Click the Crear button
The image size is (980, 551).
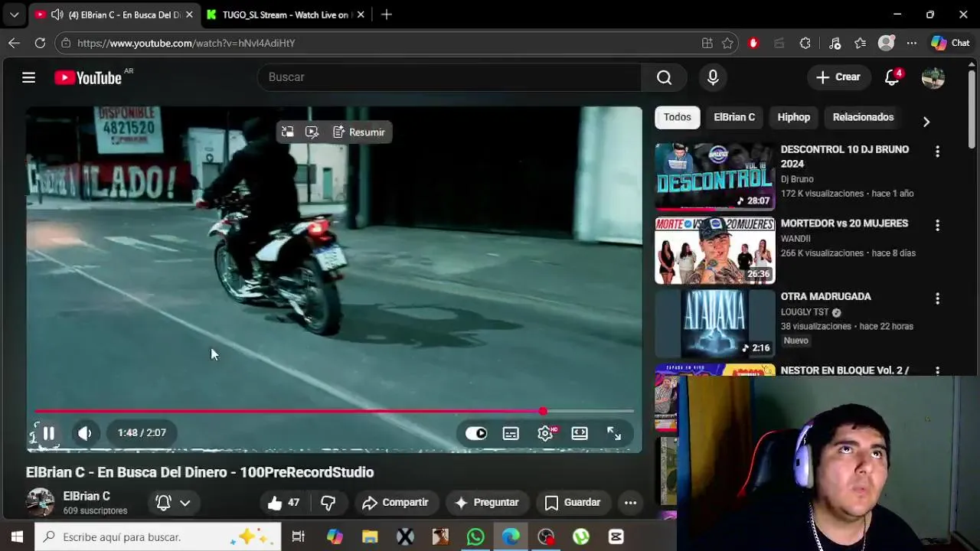click(838, 77)
